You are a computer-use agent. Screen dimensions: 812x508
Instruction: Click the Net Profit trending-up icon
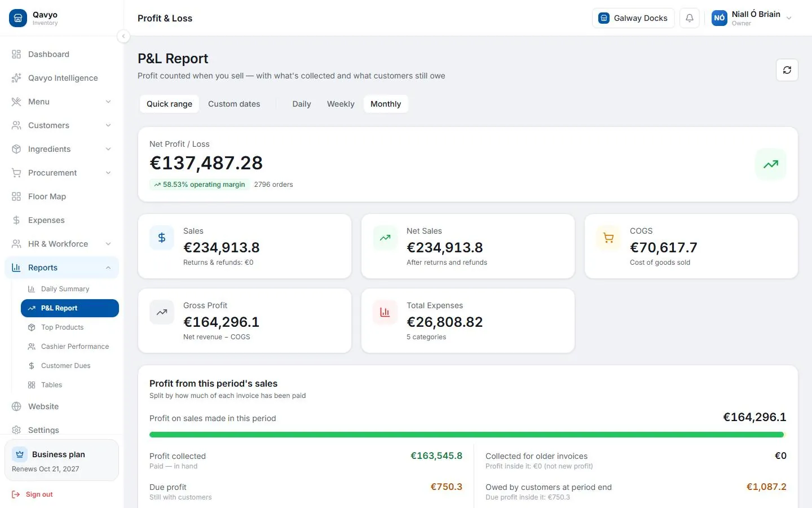[x=771, y=164]
